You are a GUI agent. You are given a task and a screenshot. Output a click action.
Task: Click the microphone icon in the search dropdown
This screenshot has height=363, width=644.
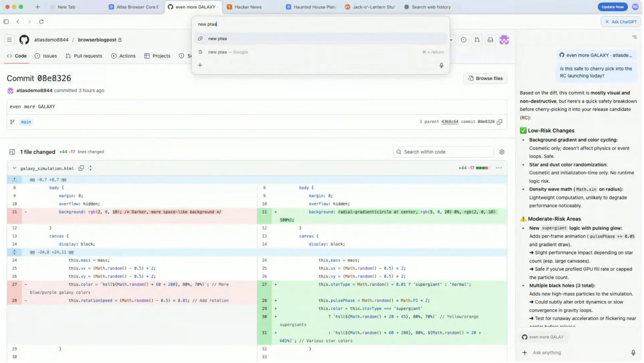click(441, 65)
